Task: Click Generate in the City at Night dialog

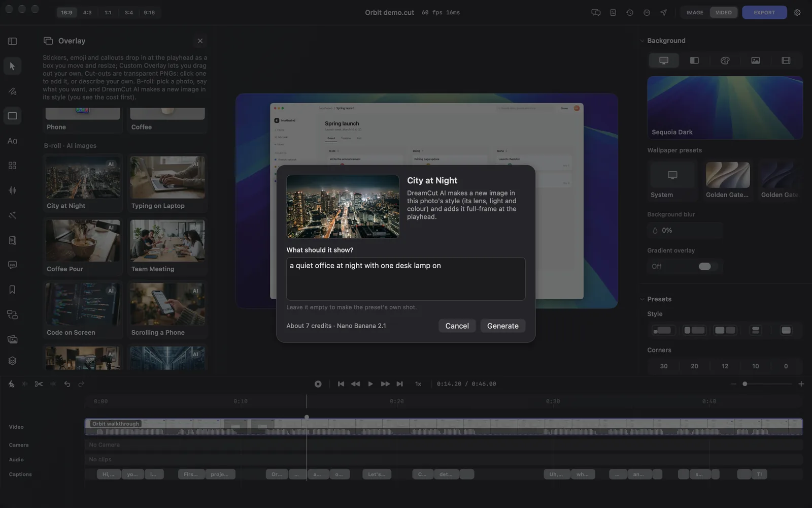Action: [x=503, y=326]
